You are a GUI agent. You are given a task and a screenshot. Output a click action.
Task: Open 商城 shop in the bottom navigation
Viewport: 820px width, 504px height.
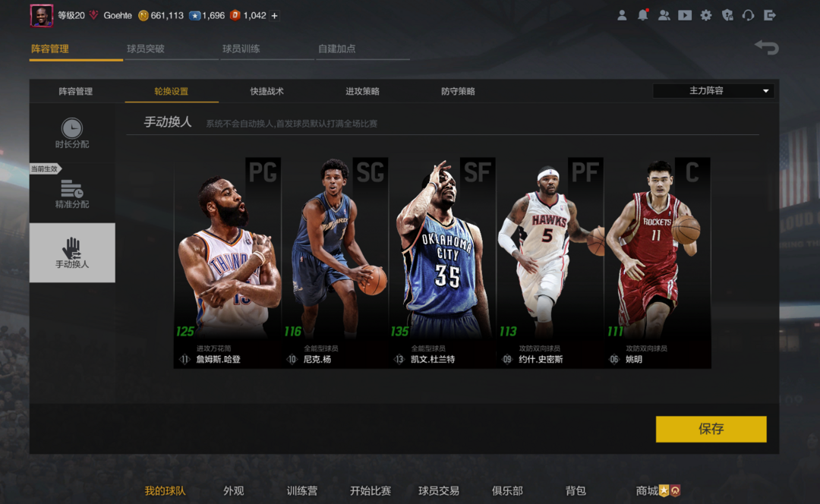(658, 490)
